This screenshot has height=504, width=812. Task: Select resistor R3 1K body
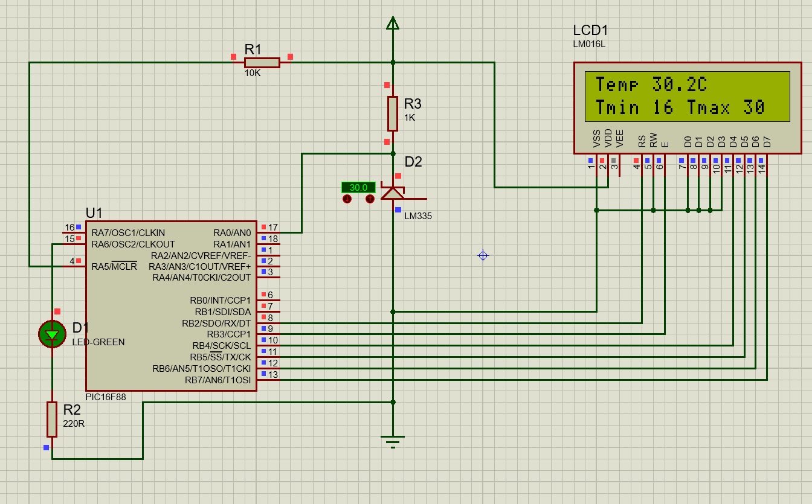coord(393,113)
